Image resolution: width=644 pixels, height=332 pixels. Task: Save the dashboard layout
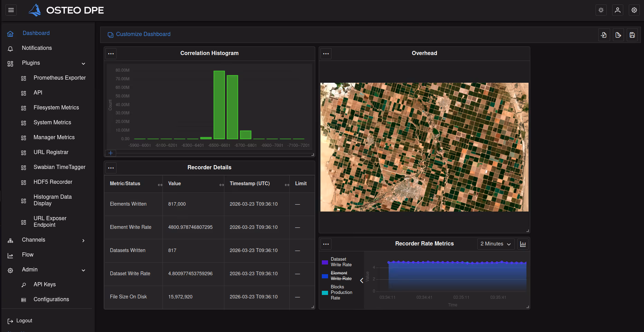(x=632, y=35)
